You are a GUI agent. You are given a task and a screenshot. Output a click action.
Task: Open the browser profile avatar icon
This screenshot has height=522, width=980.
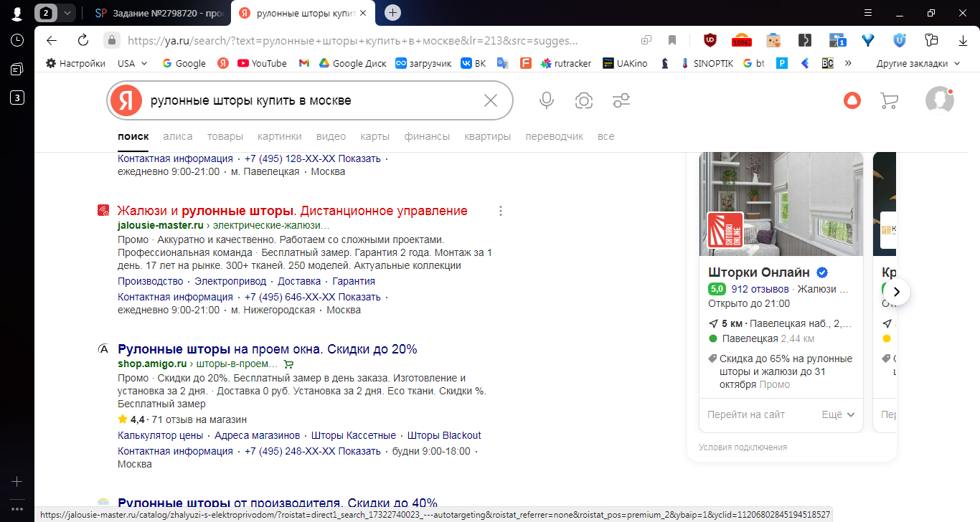tap(17, 13)
